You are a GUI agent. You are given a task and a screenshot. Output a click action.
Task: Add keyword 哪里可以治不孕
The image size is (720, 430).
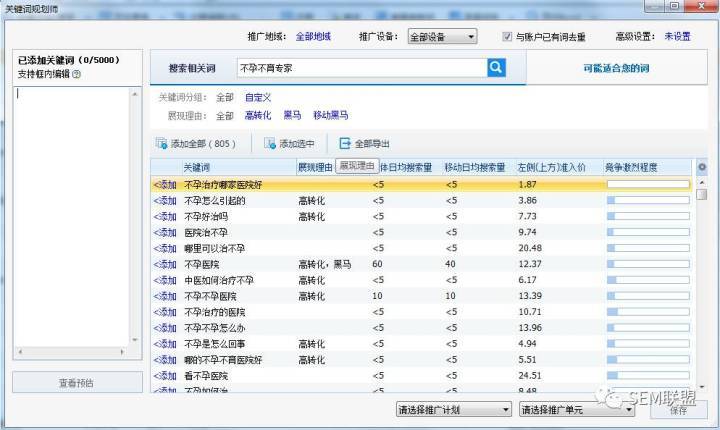pos(165,249)
